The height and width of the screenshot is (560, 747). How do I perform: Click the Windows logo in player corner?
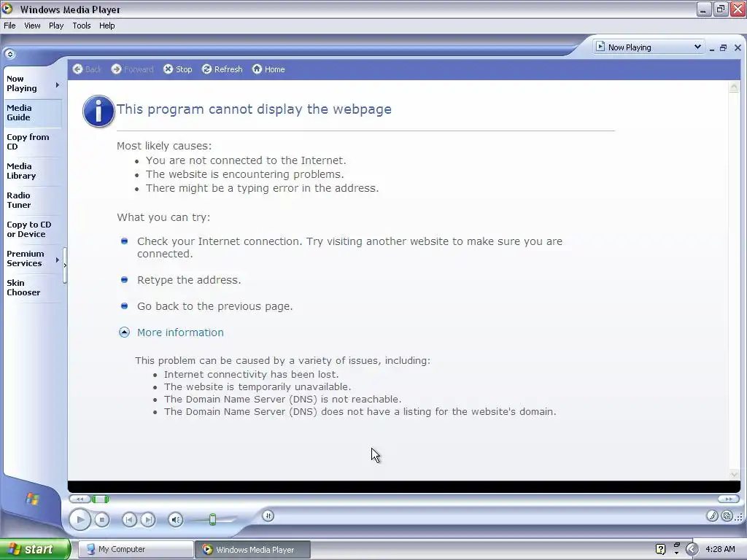pos(32,499)
